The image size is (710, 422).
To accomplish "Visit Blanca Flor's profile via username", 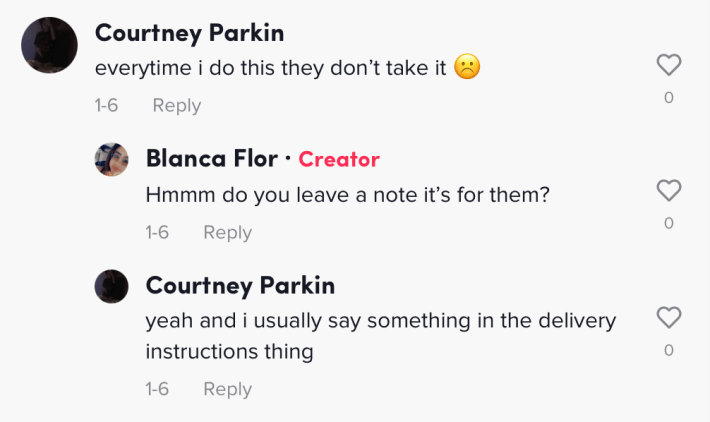I will [211, 159].
